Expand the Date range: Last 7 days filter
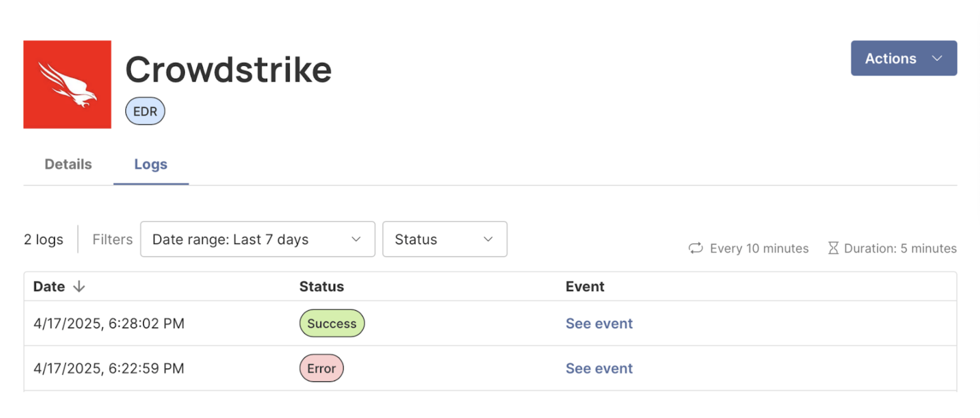Screen dimensions: 980x418 click(258, 239)
